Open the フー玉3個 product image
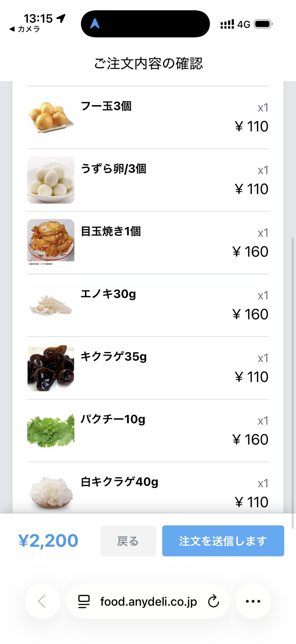Viewport: 296px width, 644px height. point(51,117)
